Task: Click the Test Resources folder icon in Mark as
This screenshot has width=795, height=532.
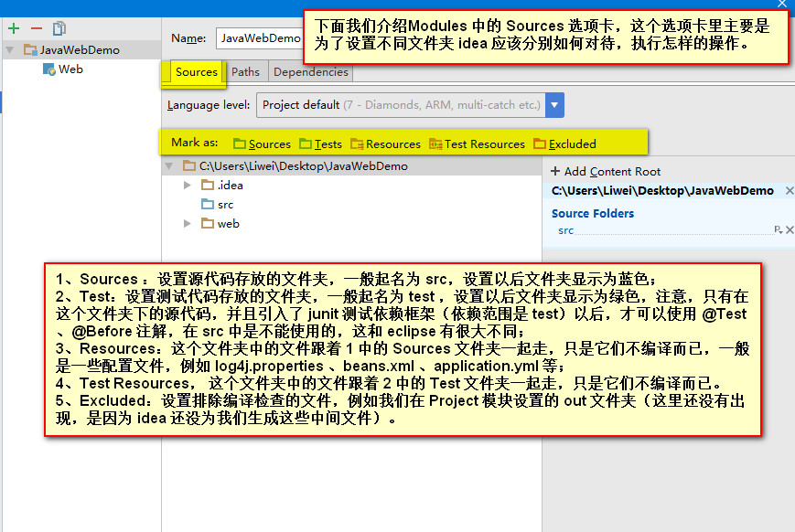Action: tap(435, 144)
